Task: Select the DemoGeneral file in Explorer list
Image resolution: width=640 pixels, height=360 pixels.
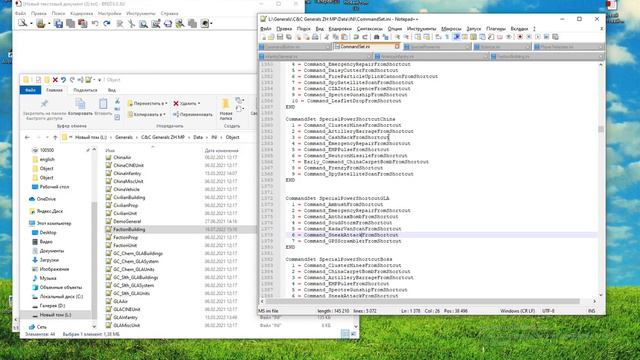Action: tap(127, 221)
